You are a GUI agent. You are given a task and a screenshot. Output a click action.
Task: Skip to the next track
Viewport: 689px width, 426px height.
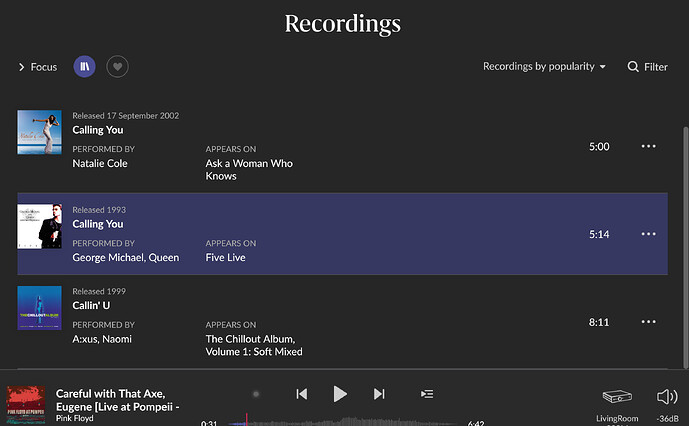tap(379, 394)
